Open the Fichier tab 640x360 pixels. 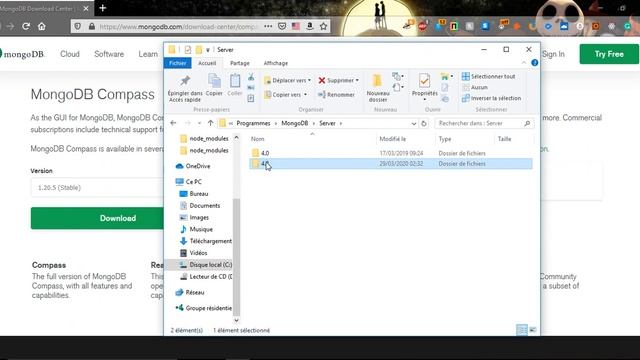click(x=178, y=63)
